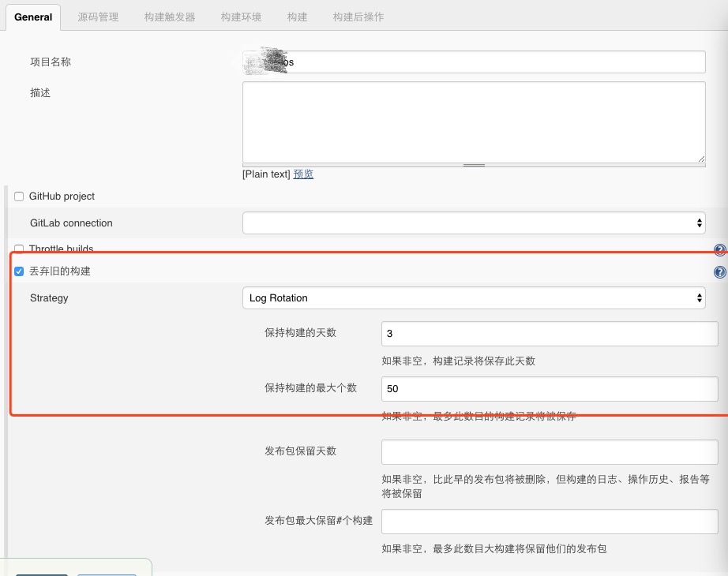Click the 项目名称 input field
The width and height of the screenshot is (728, 576).
[474, 62]
